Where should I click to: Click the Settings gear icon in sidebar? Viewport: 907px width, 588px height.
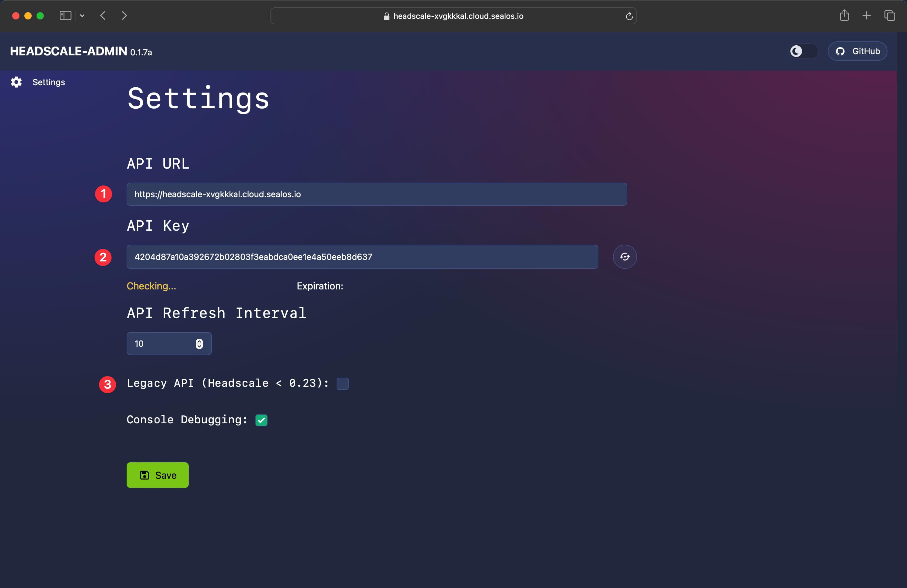[x=16, y=82]
